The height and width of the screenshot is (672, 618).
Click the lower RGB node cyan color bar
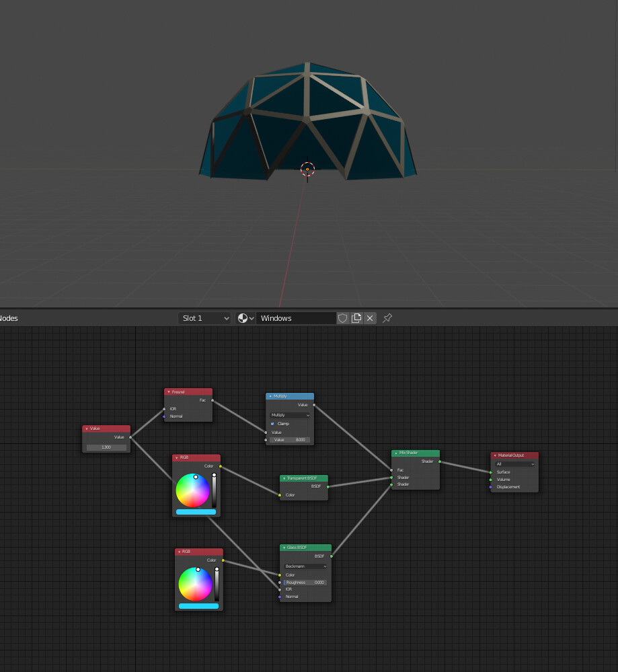pyautogui.click(x=197, y=606)
